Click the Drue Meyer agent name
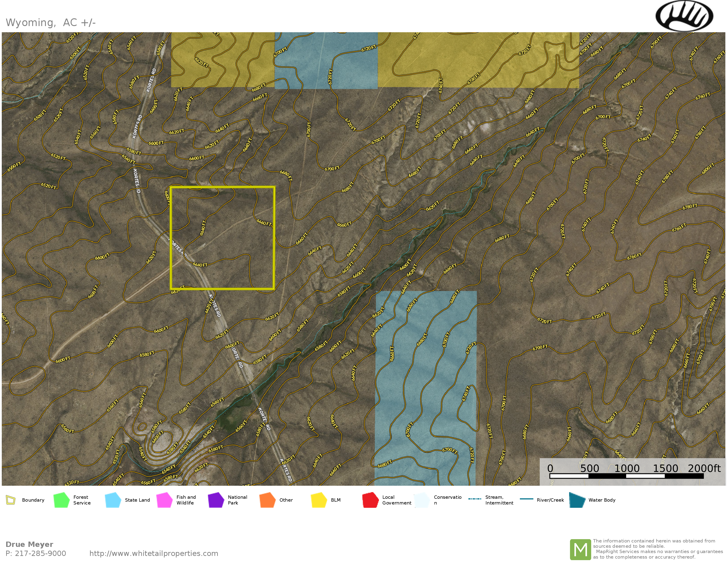This screenshot has width=728, height=563. 29,544
